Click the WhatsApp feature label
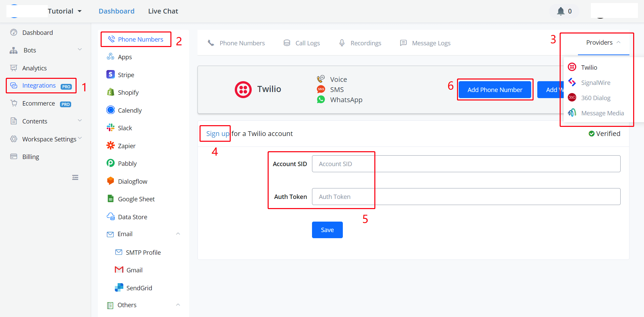 point(346,99)
